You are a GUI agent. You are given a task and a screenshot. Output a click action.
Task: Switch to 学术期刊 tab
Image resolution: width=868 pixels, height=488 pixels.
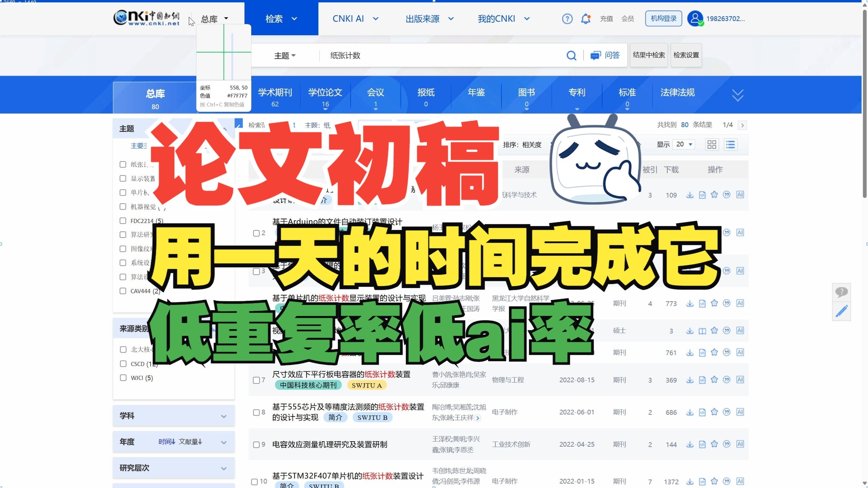[x=275, y=97]
